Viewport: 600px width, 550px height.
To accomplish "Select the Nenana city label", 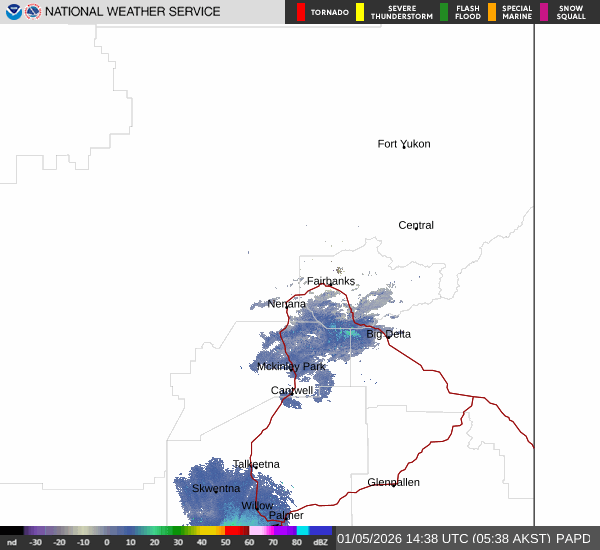I will [287, 303].
